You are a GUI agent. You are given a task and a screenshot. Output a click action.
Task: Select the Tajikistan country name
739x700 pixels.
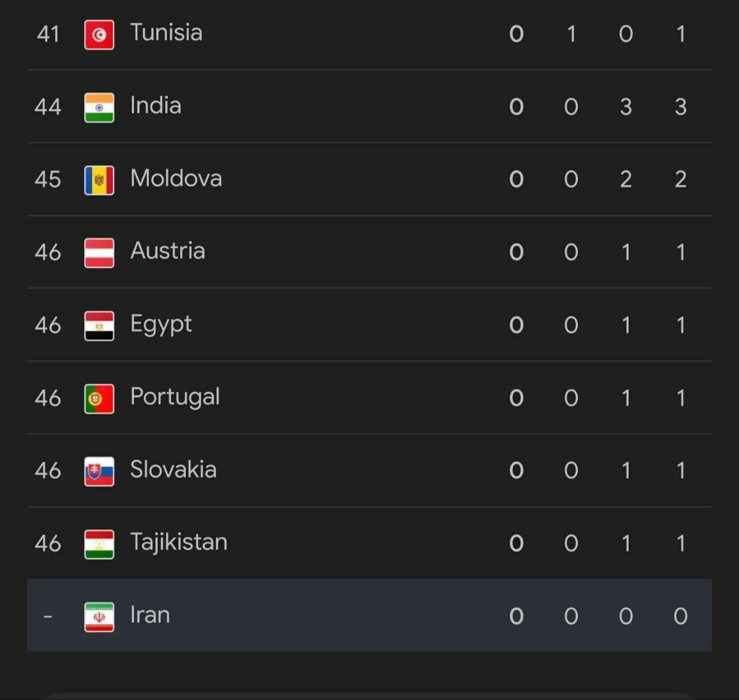coord(179,543)
